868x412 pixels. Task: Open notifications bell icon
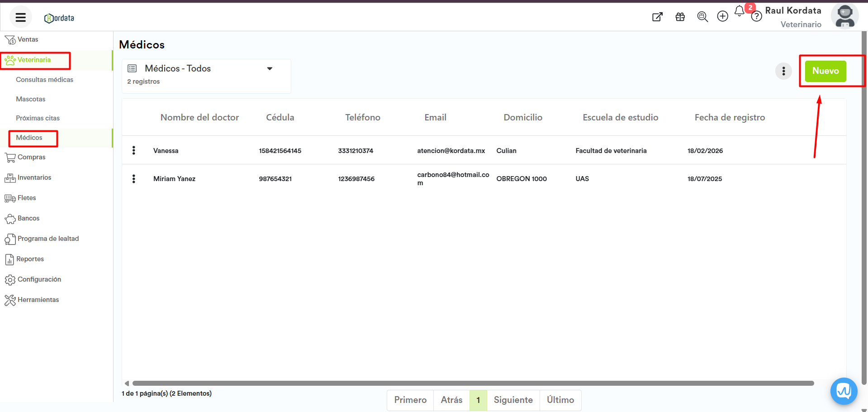click(739, 11)
